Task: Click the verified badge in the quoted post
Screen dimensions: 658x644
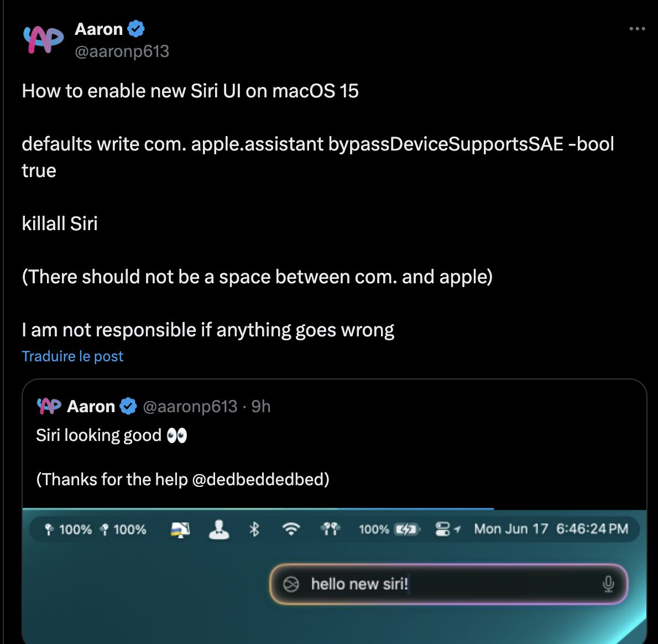Action: pos(128,407)
